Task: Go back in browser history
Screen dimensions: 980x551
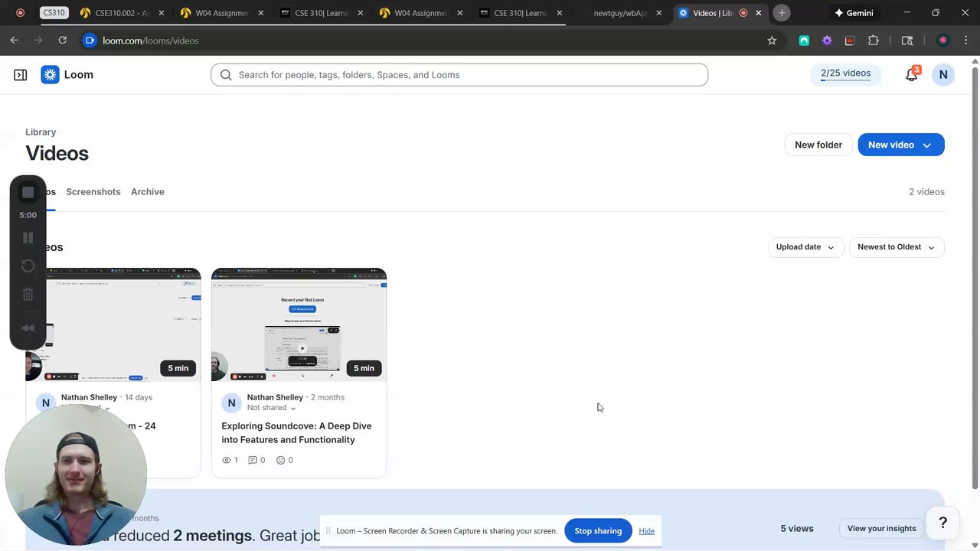Action: click(x=14, y=41)
